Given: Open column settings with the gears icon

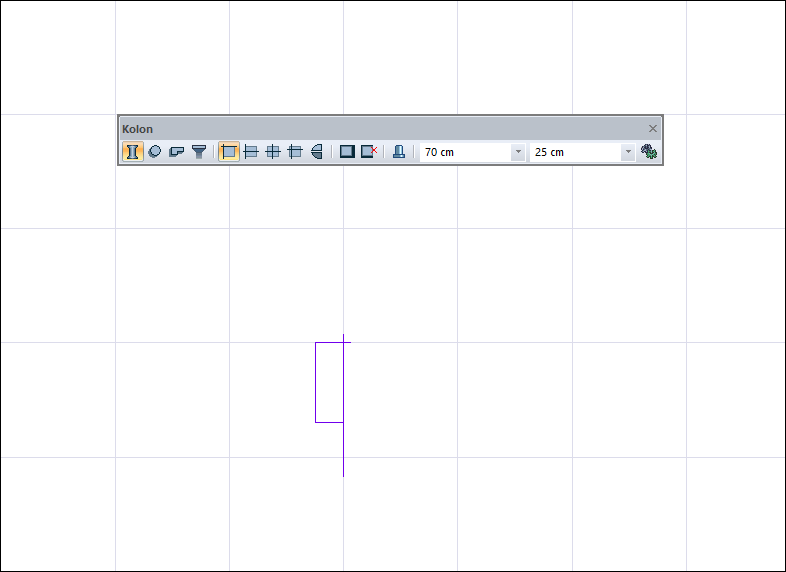Looking at the screenshot, I should point(649,151).
